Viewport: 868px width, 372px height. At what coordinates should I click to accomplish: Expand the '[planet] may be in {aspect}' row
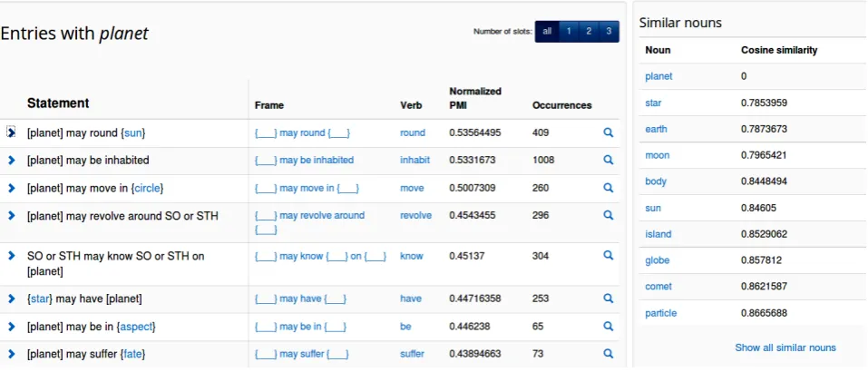point(11,326)
